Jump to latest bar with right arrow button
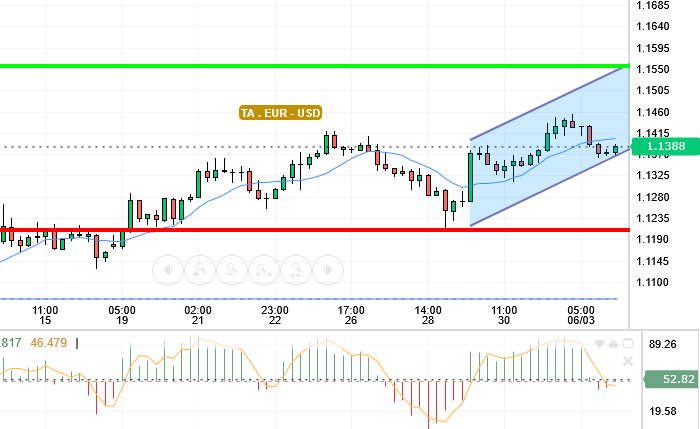This screenshot has height=429, width=700. (328, 270)
